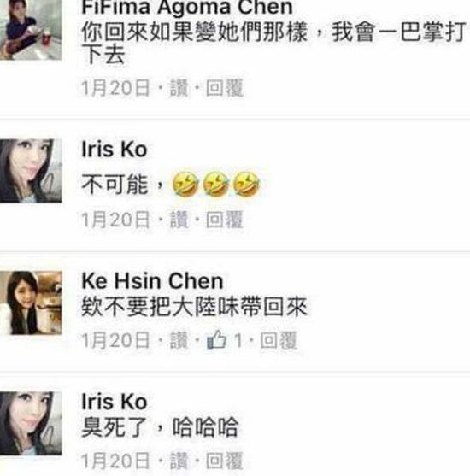Viewport: 470px width, 476px height.
Task: Open Iris Ko's avatar on 臭死了 comment
Action: (x=31, y=423)
